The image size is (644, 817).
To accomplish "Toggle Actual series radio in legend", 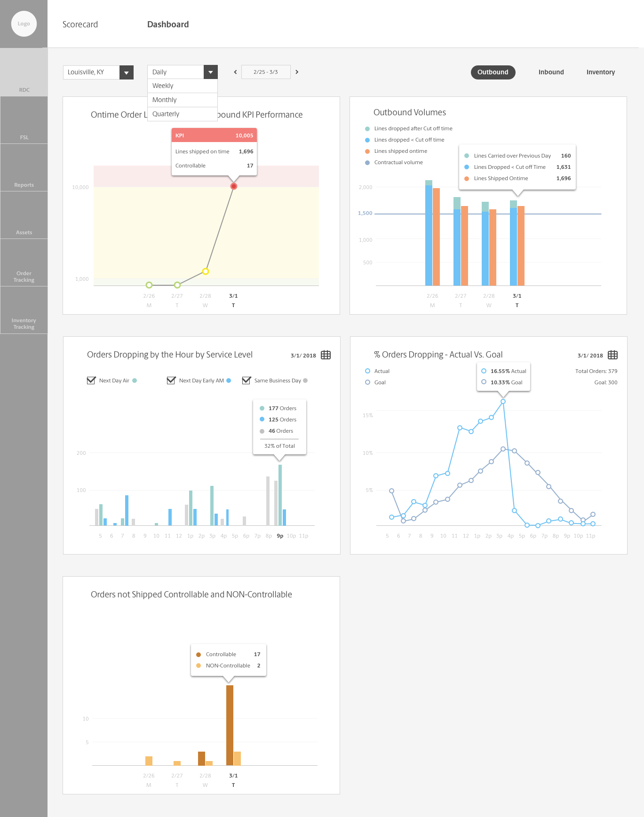I will click(x=367, y=371).
